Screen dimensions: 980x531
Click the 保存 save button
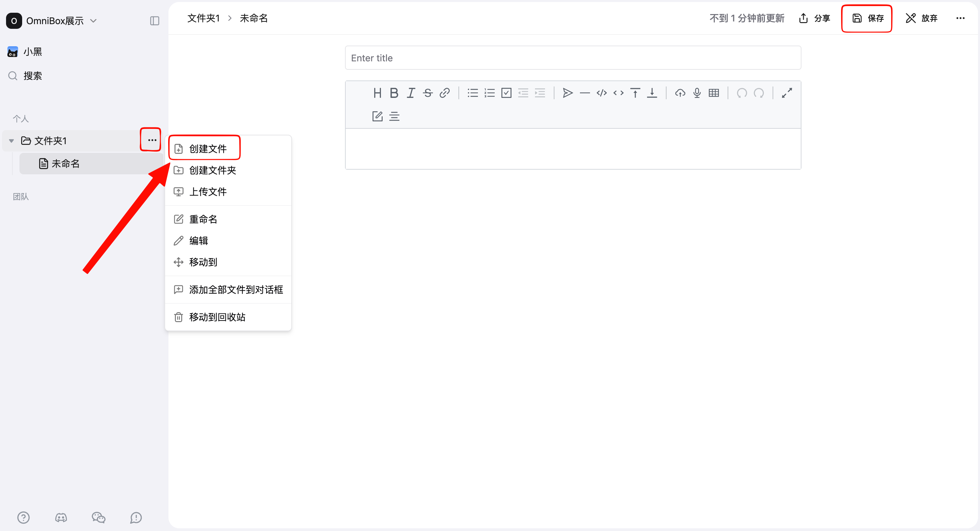point(867,18)
